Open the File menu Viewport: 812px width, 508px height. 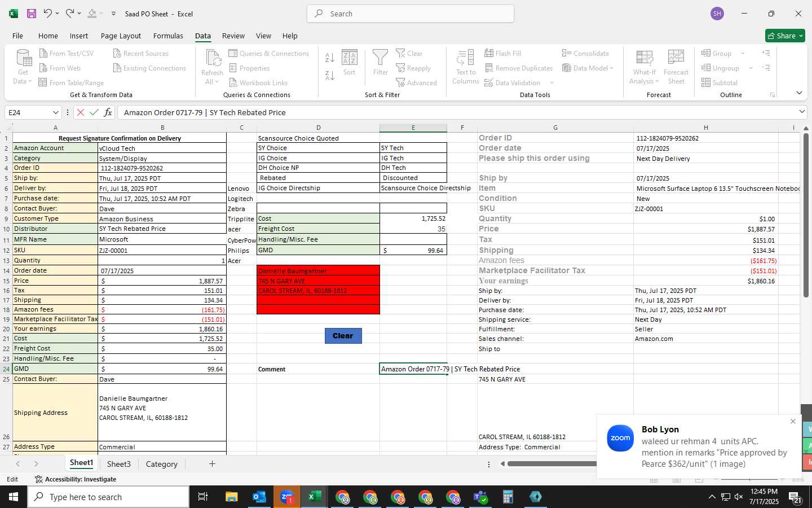[x=17, y=36]
